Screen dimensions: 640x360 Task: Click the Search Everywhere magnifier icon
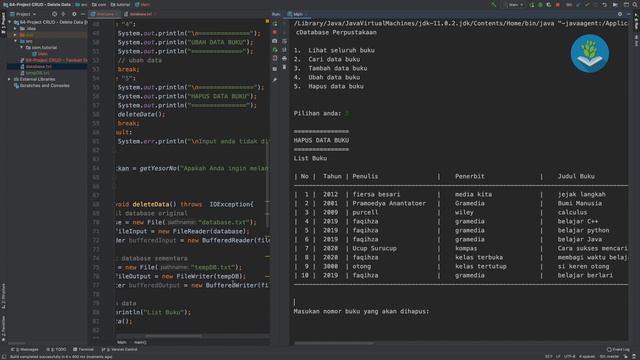pyautogui.click(x=635, y=4)
